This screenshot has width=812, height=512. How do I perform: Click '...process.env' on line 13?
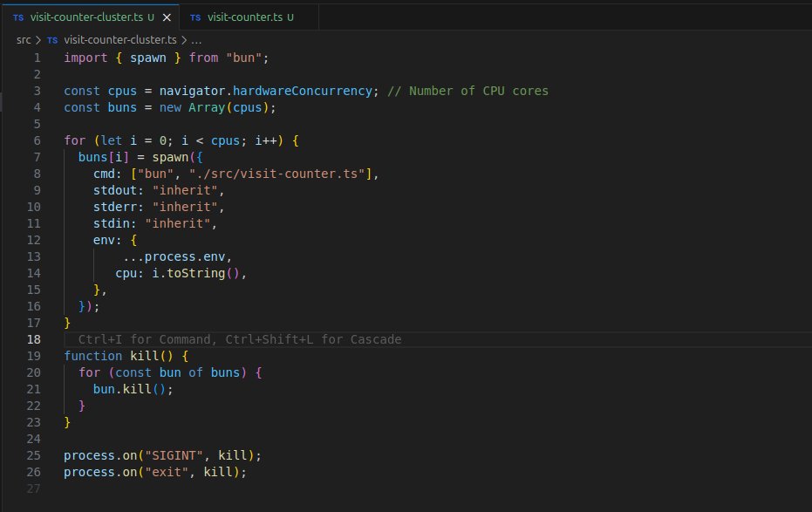point(174,256)
